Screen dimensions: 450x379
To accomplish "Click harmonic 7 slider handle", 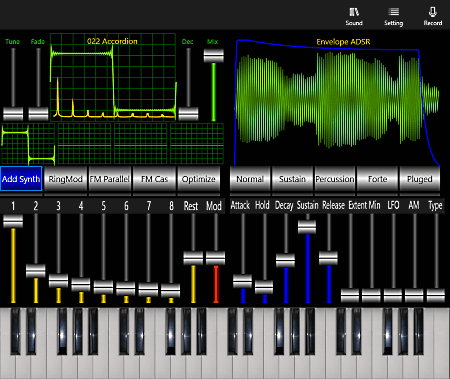I will [148, 290].
